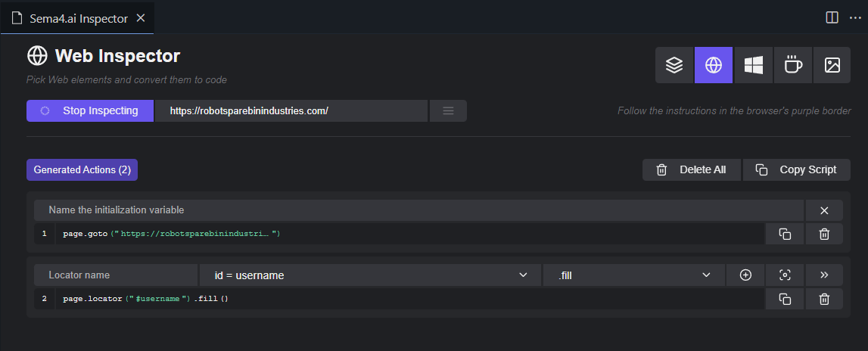Open the id = username locator dropdown
The width and height of the screenshot is (868, 351).
coord(370,275)
